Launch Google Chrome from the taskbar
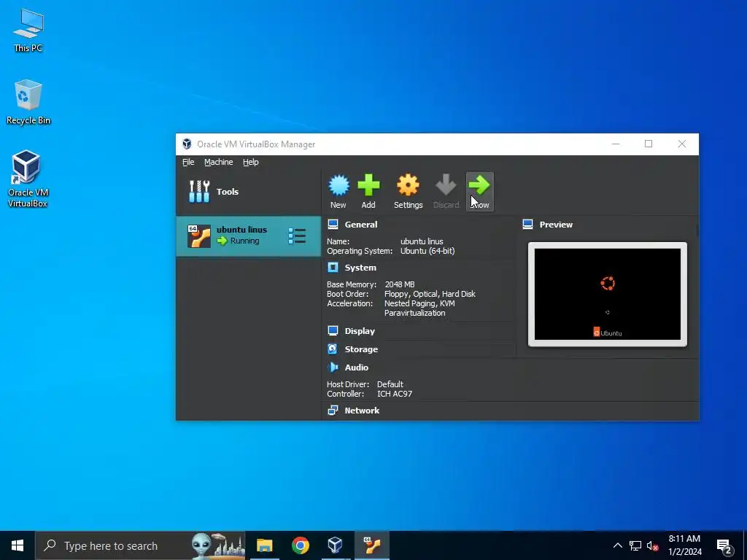747x560 pixels. 300,545
